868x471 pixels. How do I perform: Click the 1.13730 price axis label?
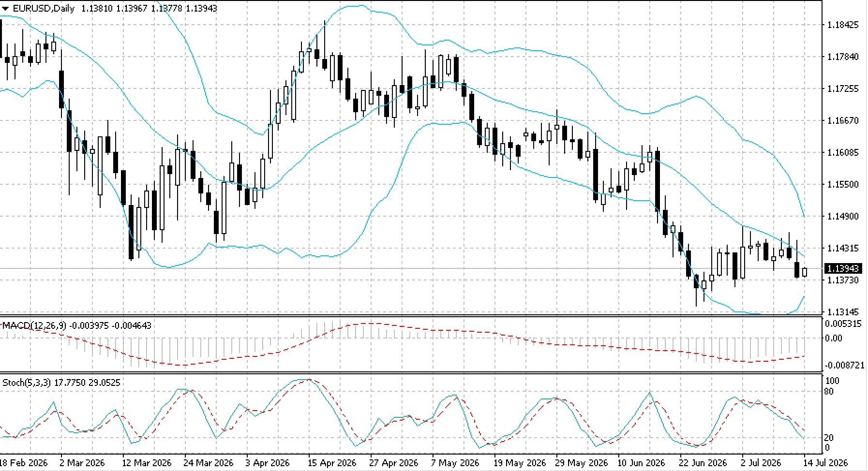tap(843, 280)
